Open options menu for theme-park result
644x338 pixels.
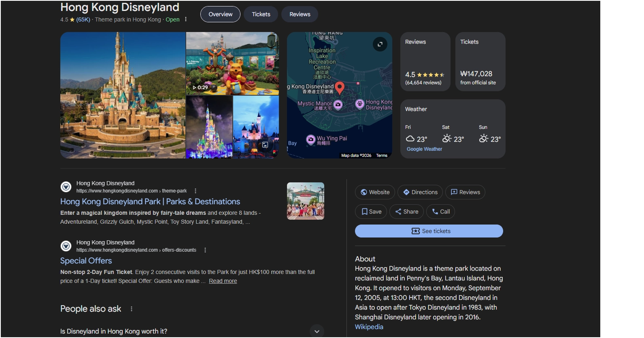click(196, 191)
